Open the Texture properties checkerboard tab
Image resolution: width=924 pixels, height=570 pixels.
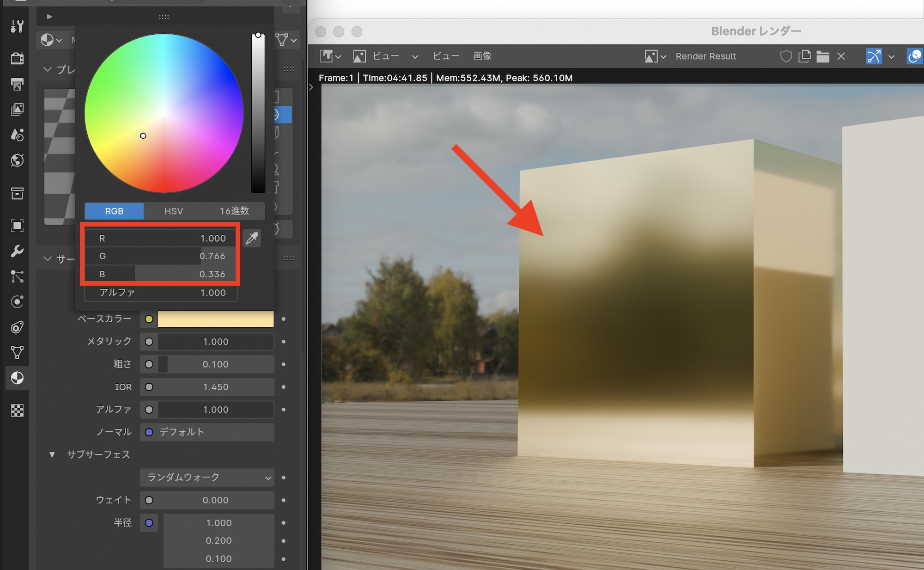17,411
